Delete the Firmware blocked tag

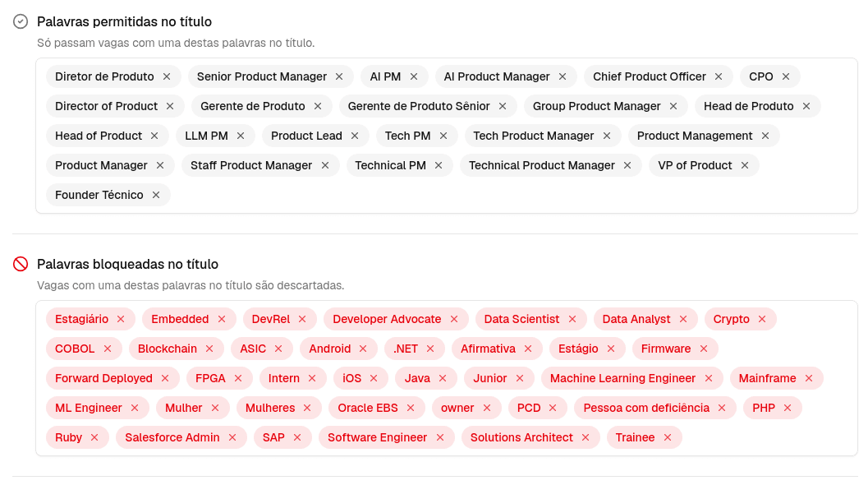704,349
